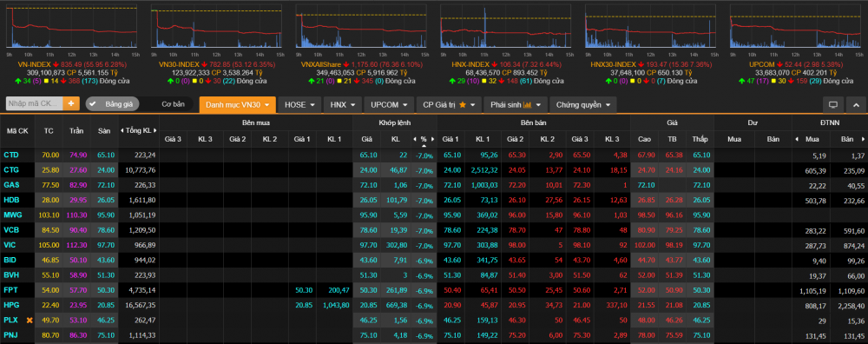Click HPG total volume 16,567,35

[140, 305]
